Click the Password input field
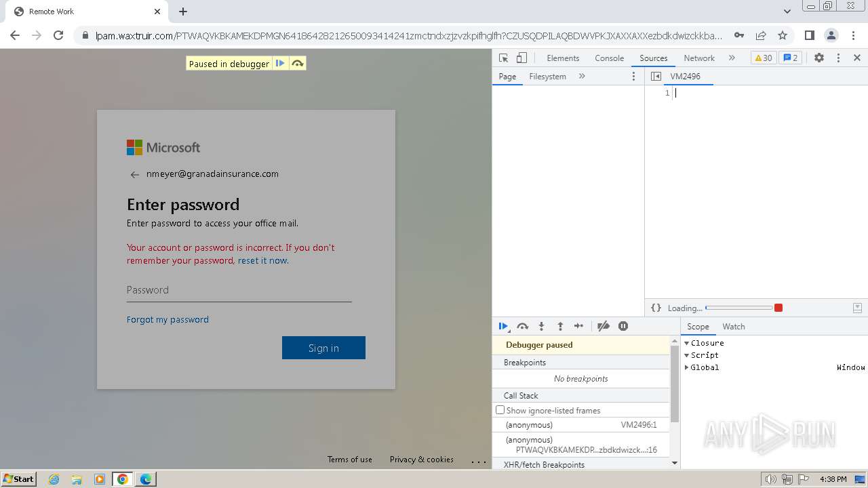 coord(239,290)
